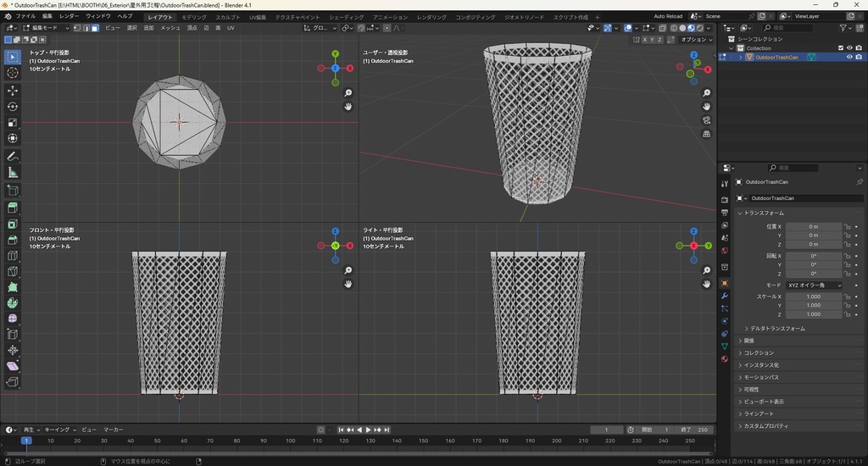
Task: Switch to rendered viewport shading
Action: pos(700,28)
